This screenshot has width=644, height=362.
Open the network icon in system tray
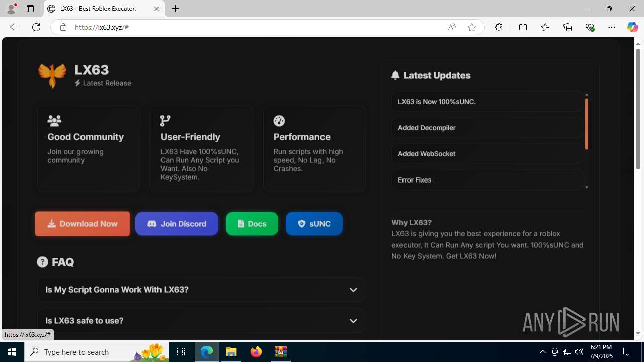tap(567, 352)
